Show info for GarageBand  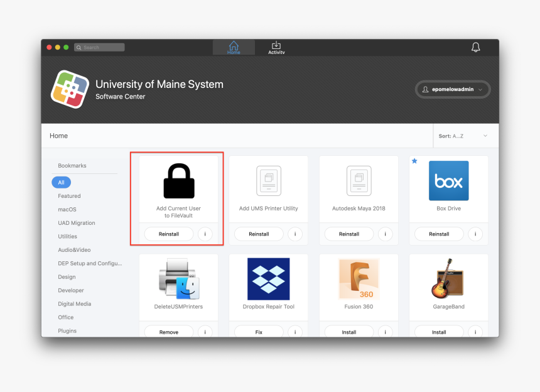click(475, 331)
